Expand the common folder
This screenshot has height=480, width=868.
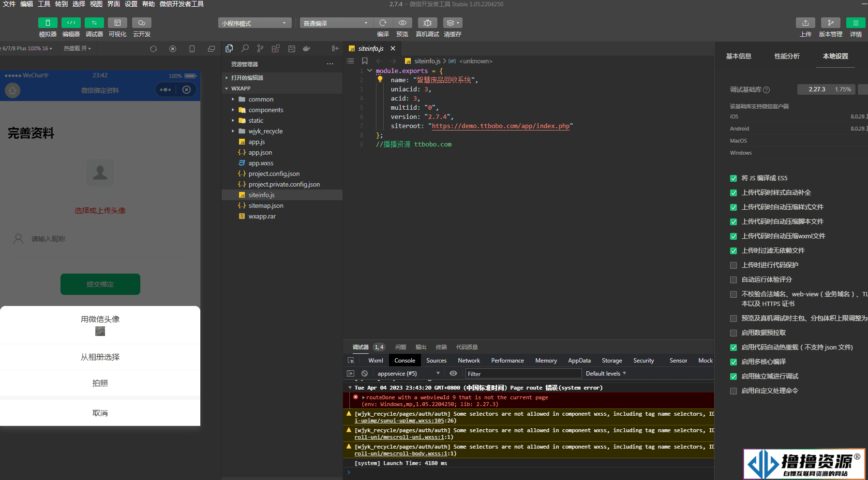coord(282,99)
